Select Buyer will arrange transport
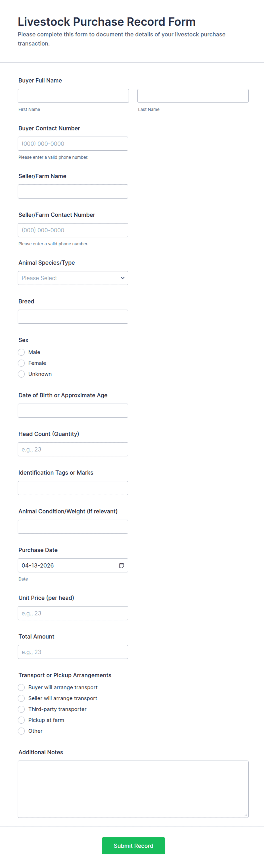 tap(21, 687)
